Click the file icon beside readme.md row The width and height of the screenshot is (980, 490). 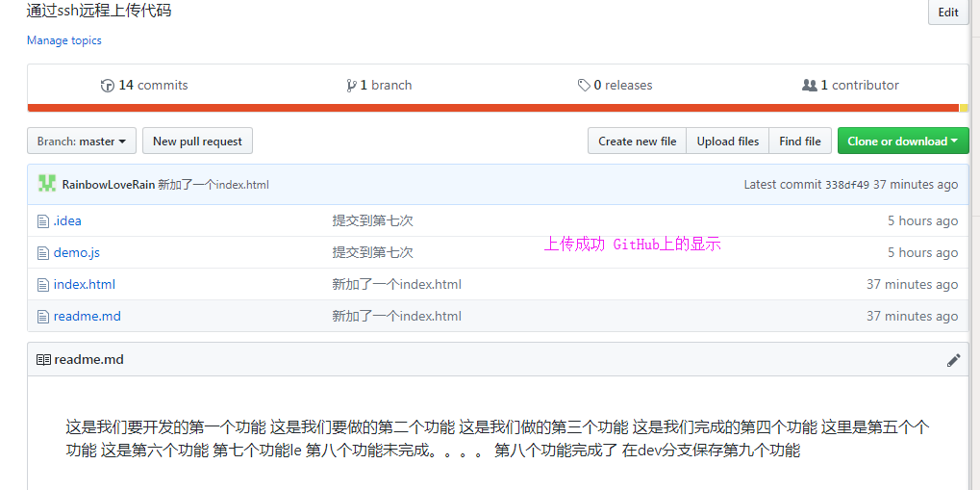tap(43, 318)
